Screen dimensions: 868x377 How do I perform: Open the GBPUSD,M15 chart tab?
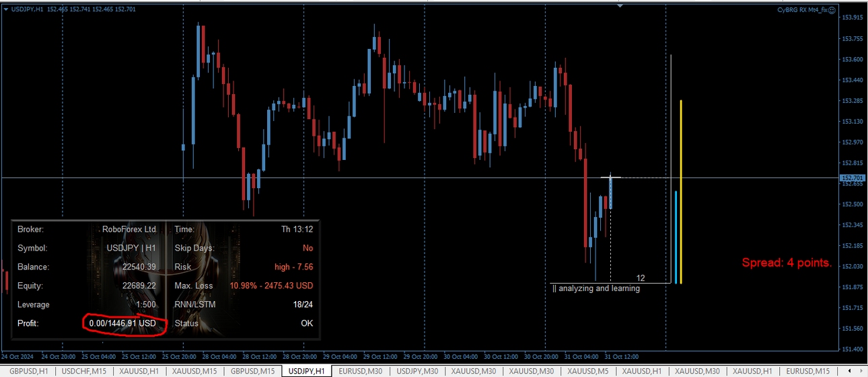pyautogui.click(x=252, y=371)
